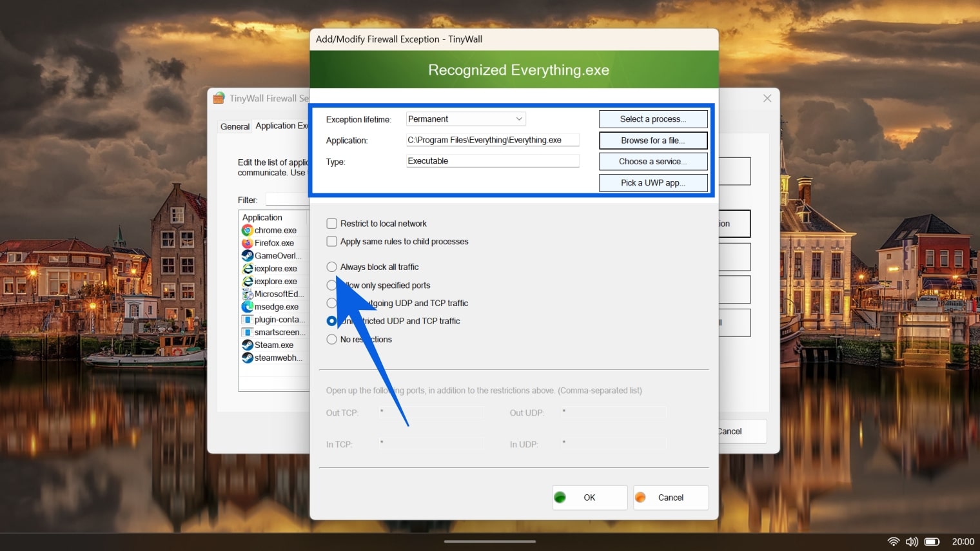Viewport: 980px width, 551px height.
Task: Click the Firefox.exe icon in application list
Action: (x=247, y=243)
